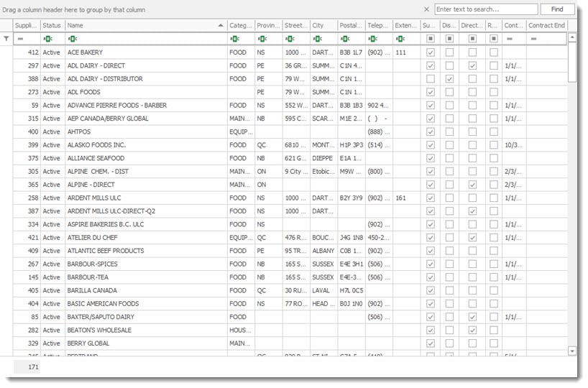Sort by the Suppli... column header

(27, 25)
